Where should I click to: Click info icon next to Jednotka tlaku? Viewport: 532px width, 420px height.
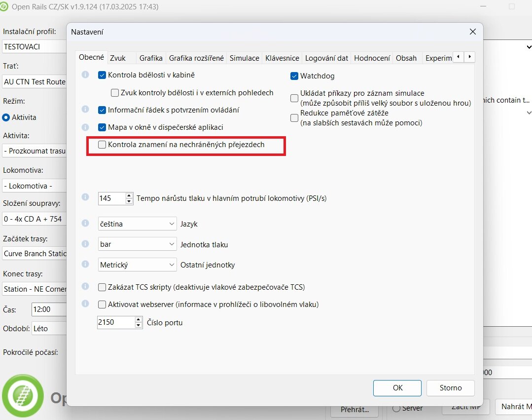point(85,244)
